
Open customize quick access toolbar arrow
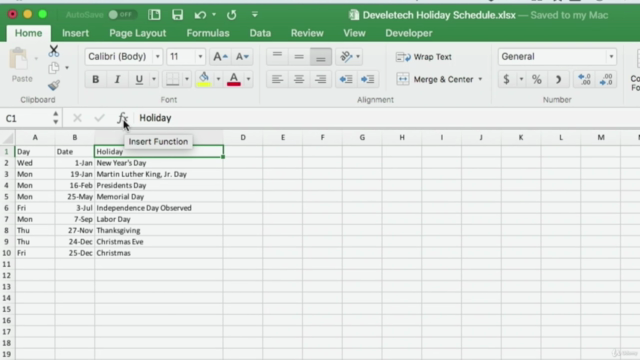click(255, 15)
